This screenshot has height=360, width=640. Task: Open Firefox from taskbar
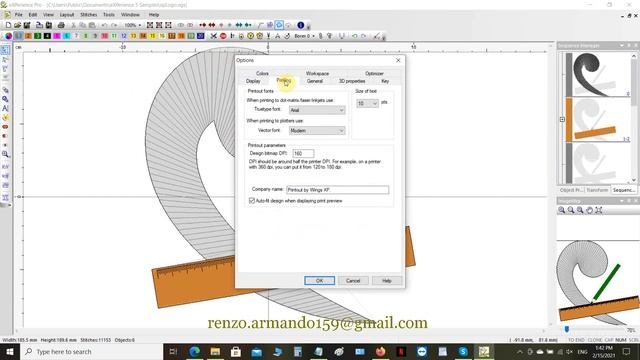380,351
